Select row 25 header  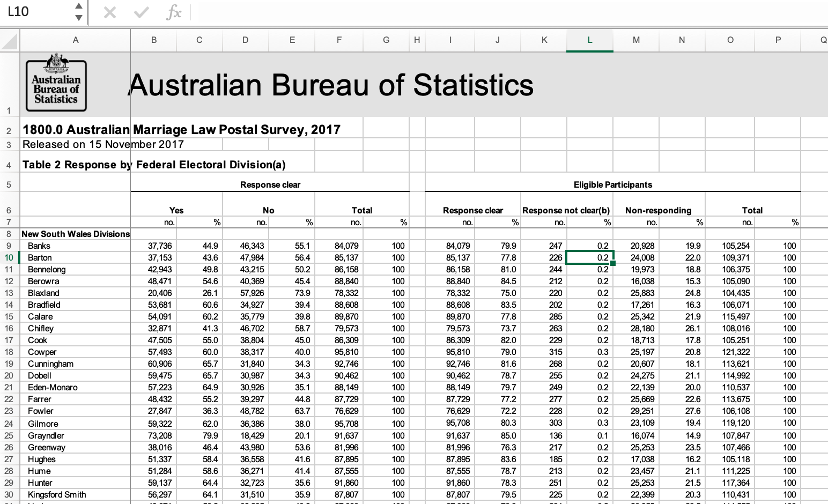point(9,436)
